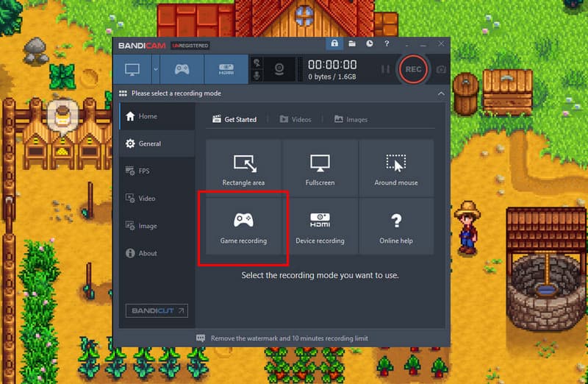Choose Device recording tile

[320, 227]
